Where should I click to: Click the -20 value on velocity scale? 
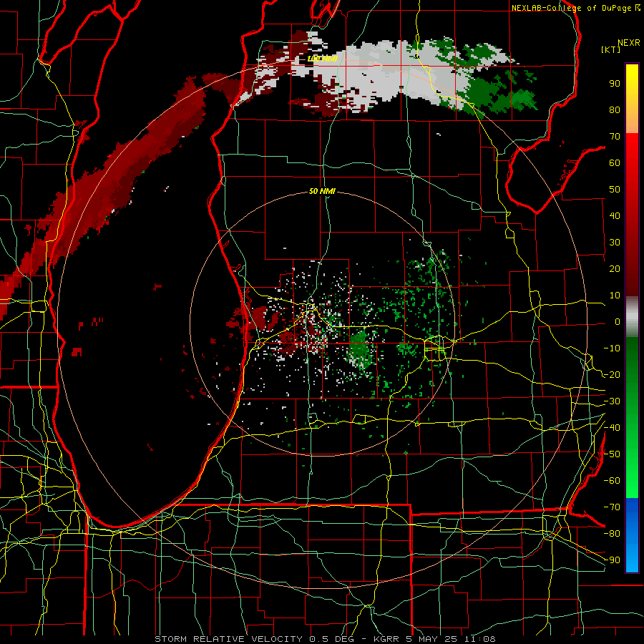coord(612,375)
